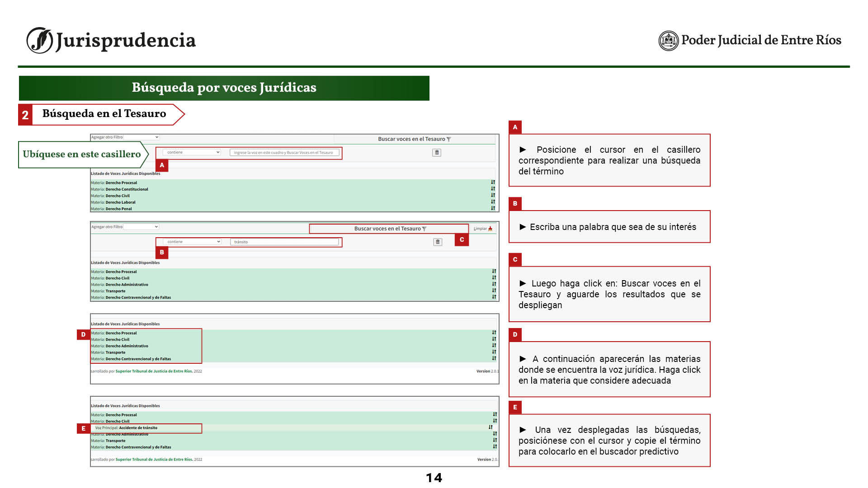
Task: Open Superior Tribunal de Justicia link in step D panel
Action: (x=154, y=371)
